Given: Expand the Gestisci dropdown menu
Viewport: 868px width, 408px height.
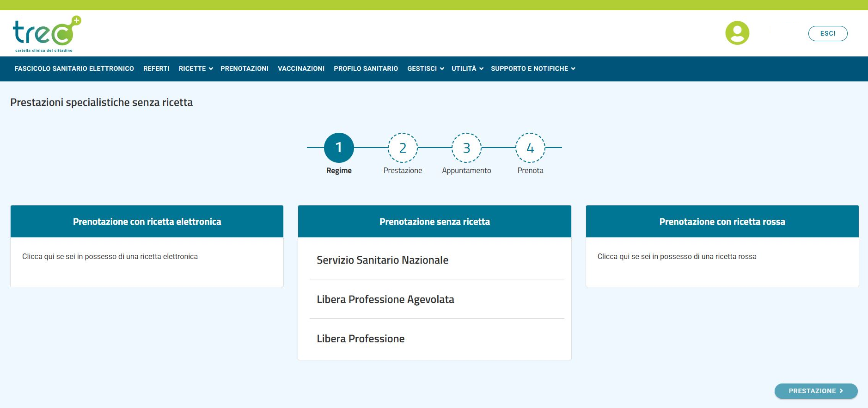Looking at the screenshot, I should pos(425,68).
